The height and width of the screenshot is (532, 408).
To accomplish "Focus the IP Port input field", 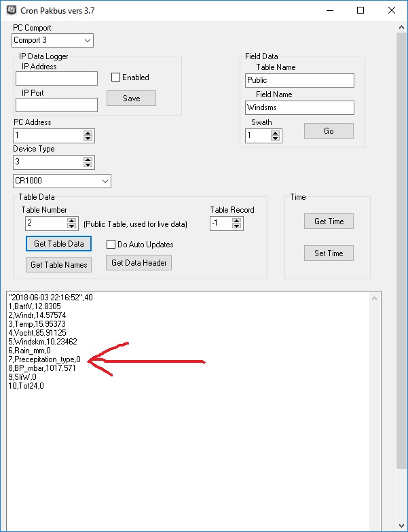I will point(56,105).
